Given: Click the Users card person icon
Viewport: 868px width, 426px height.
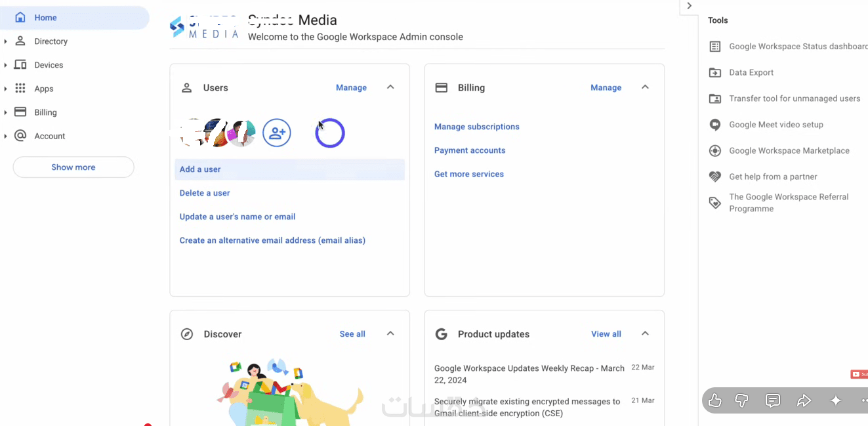Looking at the screenshot, I should coord(187,87).
